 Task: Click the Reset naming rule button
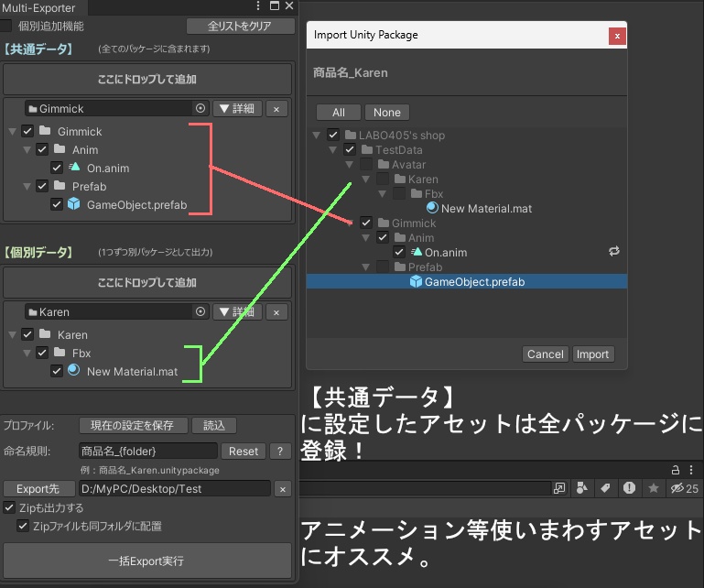click(244, 451)
